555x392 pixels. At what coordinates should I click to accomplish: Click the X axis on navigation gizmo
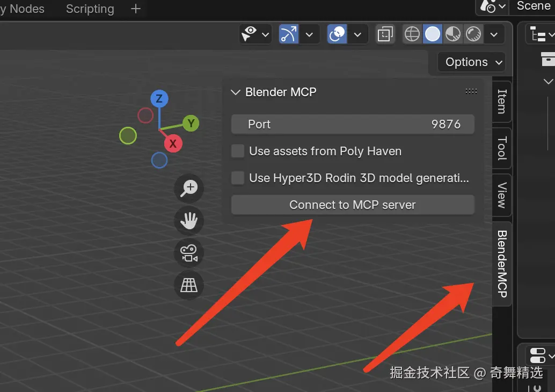coord(173,143)
